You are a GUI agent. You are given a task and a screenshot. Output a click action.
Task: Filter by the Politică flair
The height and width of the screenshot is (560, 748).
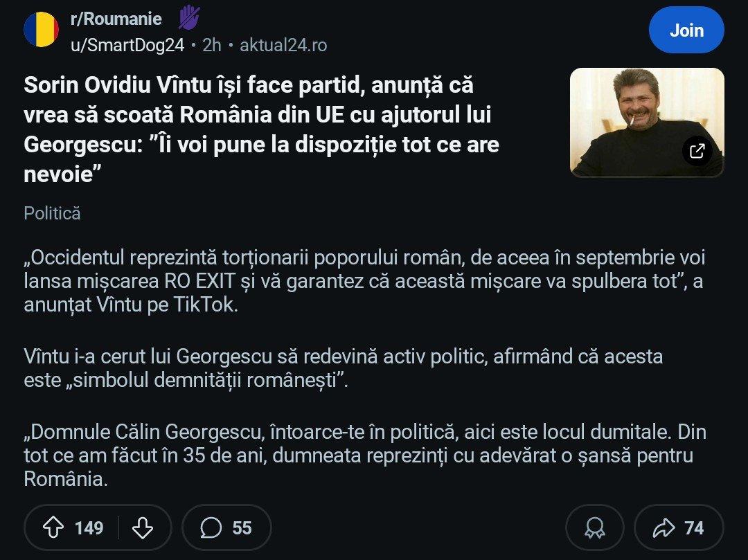[x=52, y=213]
